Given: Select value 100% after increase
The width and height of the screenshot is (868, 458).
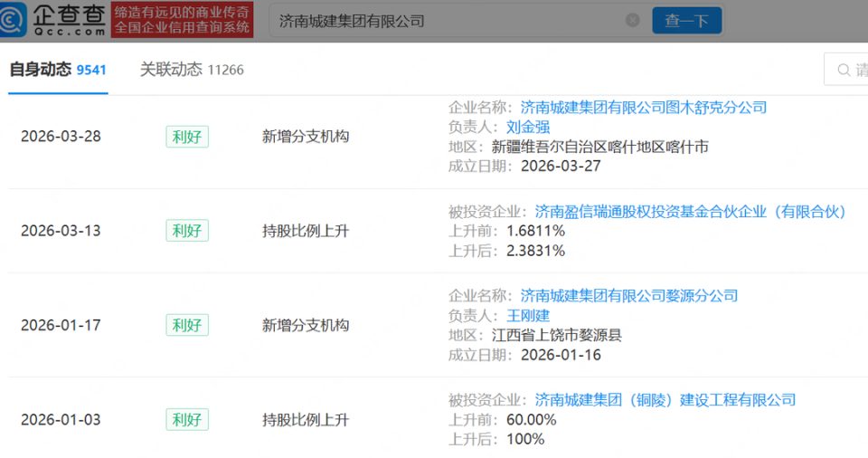Looking at the screenshot, I should [x=525, y=439].
